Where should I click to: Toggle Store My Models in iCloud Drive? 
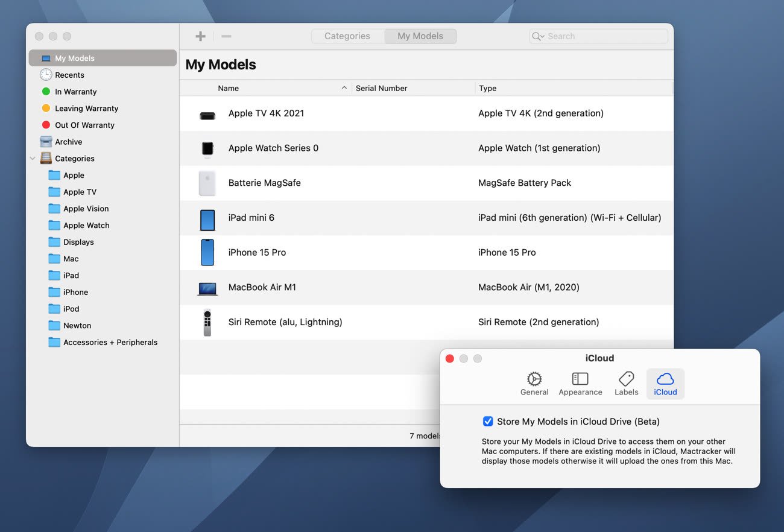pos(488,422)
